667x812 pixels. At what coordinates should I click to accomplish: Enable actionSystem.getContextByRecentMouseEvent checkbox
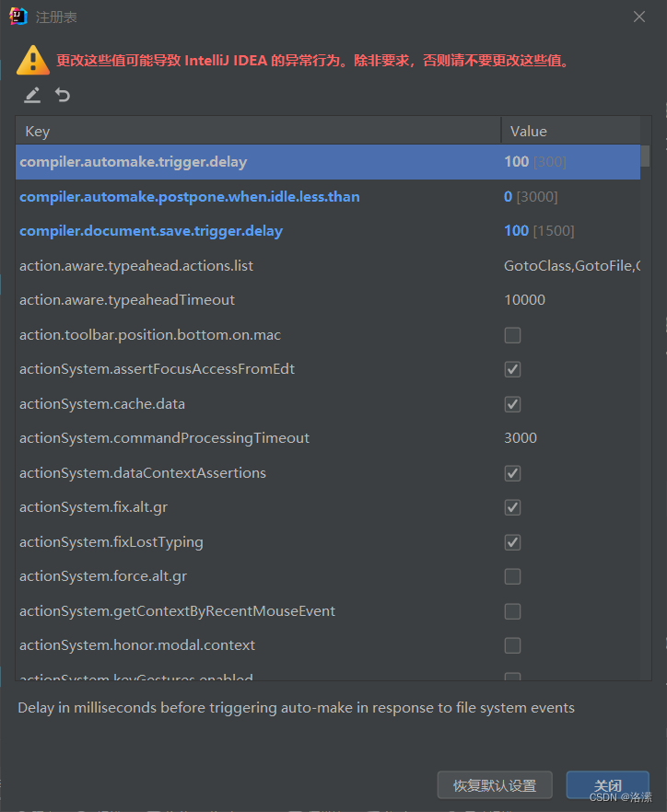point(512,611)
